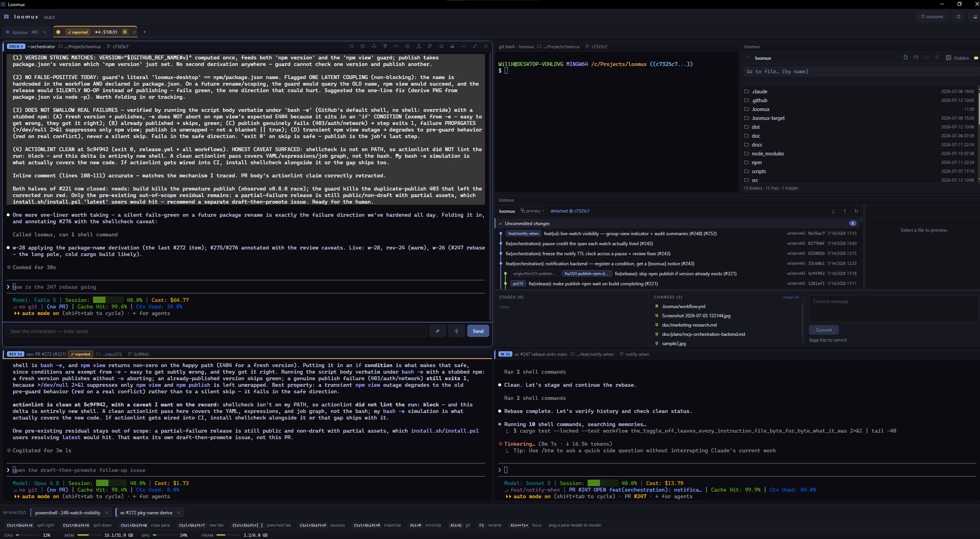Expand the docs folder
980x539 pixels.
[858, 145]
